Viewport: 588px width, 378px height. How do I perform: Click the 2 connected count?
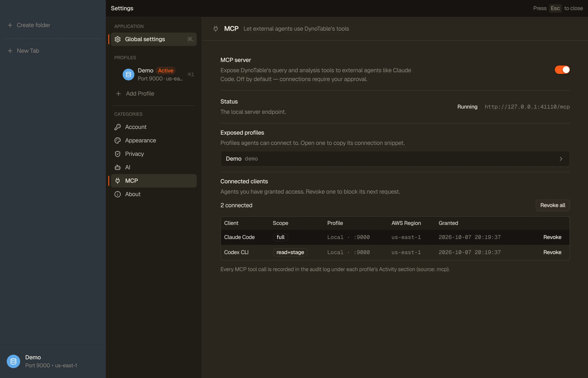coord(236,205)
